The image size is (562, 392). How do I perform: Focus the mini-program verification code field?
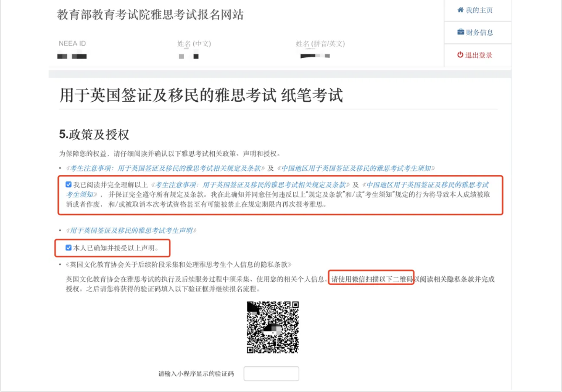coord(271,373)
